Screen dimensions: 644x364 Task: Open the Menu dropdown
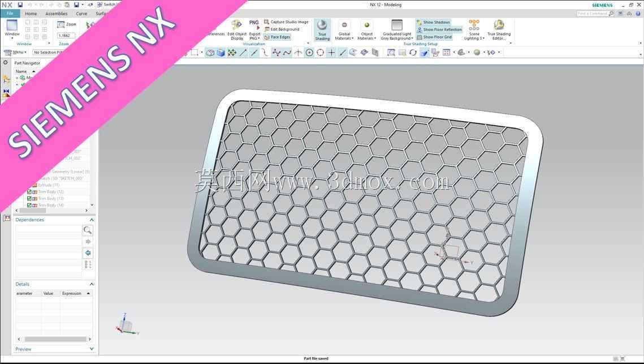(x=16, y=52)
